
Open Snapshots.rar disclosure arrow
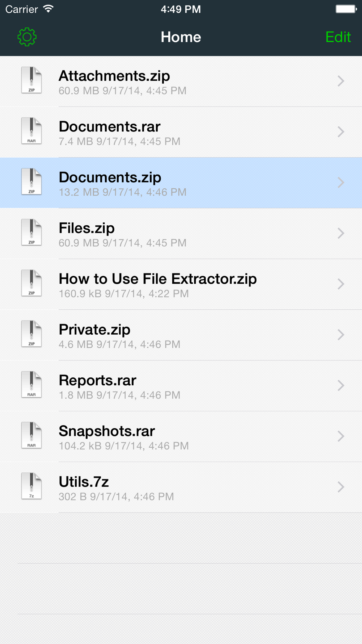point(341,436)
